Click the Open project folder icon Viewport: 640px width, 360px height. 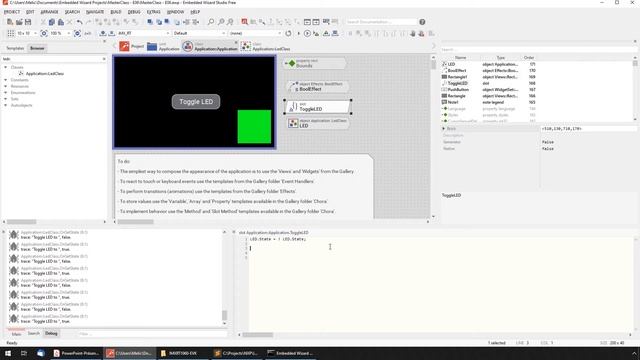[x=19, y=22]
